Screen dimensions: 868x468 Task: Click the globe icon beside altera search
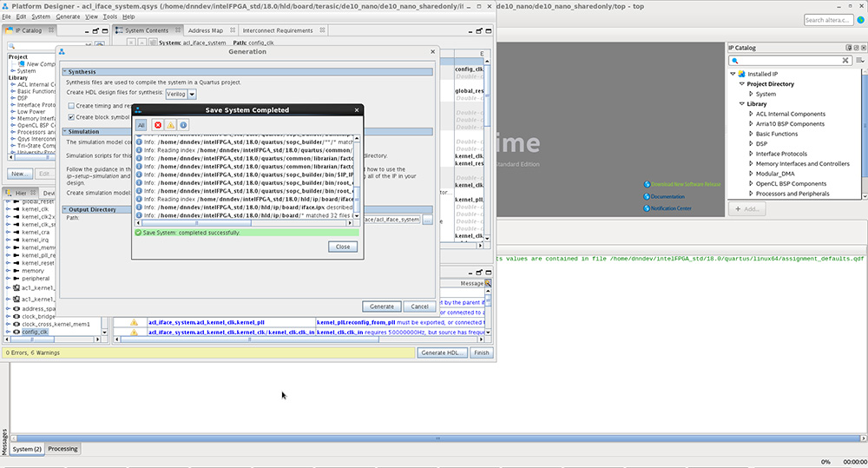[x=861, y=20]
